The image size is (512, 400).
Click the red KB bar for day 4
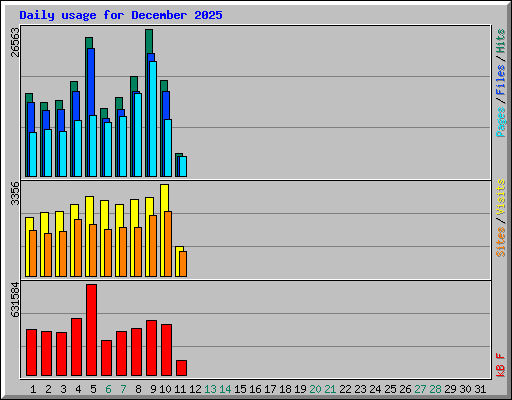tap(77, 347)
